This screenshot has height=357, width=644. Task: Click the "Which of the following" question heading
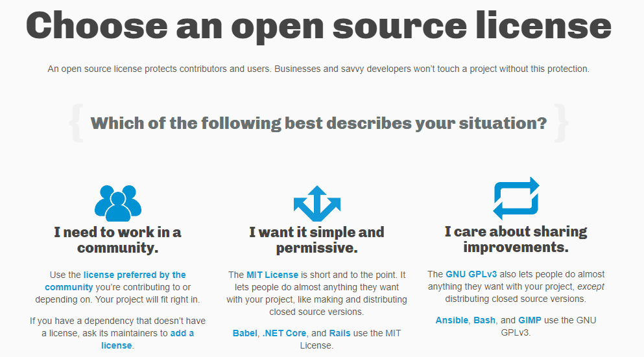[318, 123]
